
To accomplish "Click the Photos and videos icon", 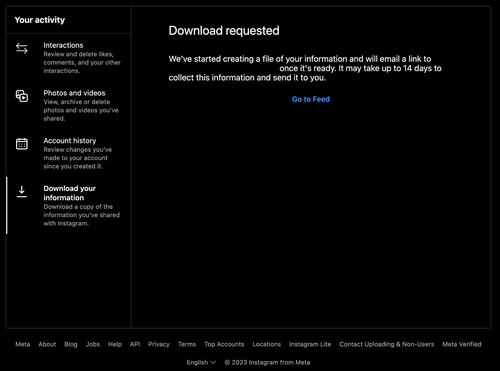I will coord(22,96).
